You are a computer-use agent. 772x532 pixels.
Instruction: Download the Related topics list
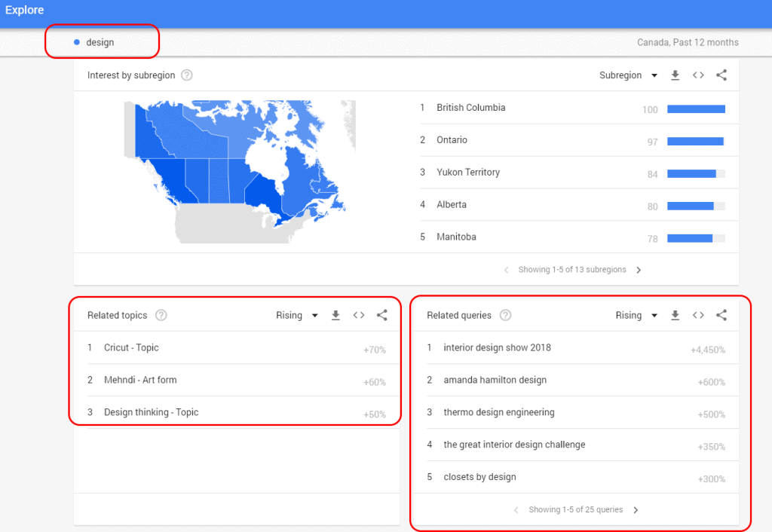[x=335, y=315]
